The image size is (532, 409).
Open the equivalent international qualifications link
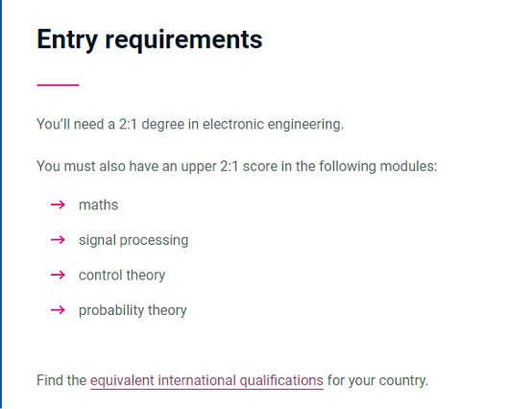206,380
